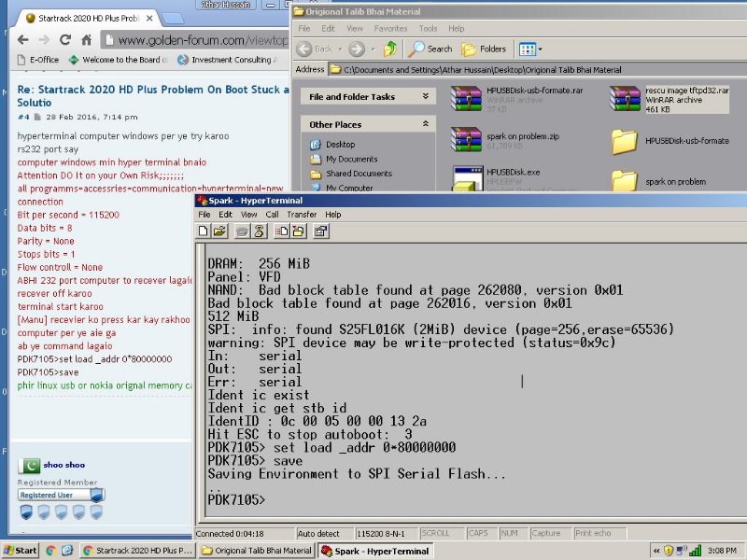Image resolution: width=747 pixels, height=560 pixels.
Task: Open the File menu in HyperTerminal
Action: 204,215
